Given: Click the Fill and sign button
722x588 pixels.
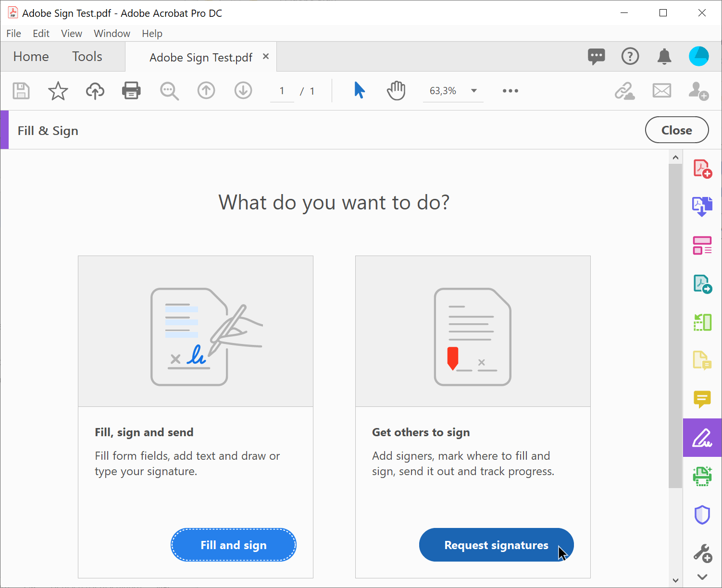Looking at the screenshot, I should [x=234, y=545].
